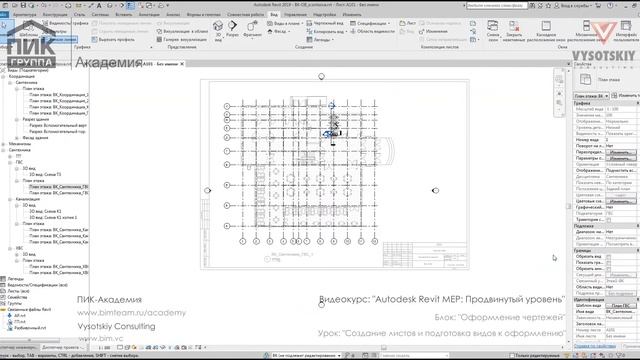
Task: Click the Modify arrow tool
Action: (x=4, y=25)
